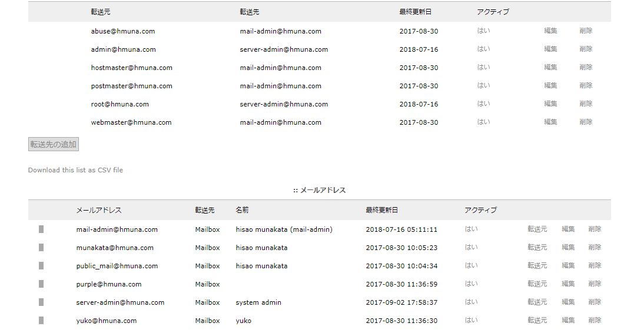This screenshot has height=333, width=644.
Task: Click the grey marker beside public_mail@hmuna.com
Action: coord(41,266)
